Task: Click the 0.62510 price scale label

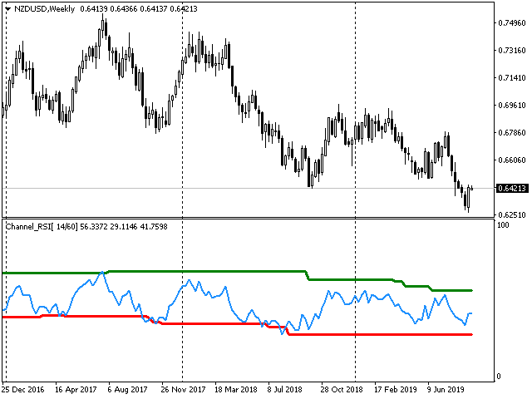Action: point(512,214)
